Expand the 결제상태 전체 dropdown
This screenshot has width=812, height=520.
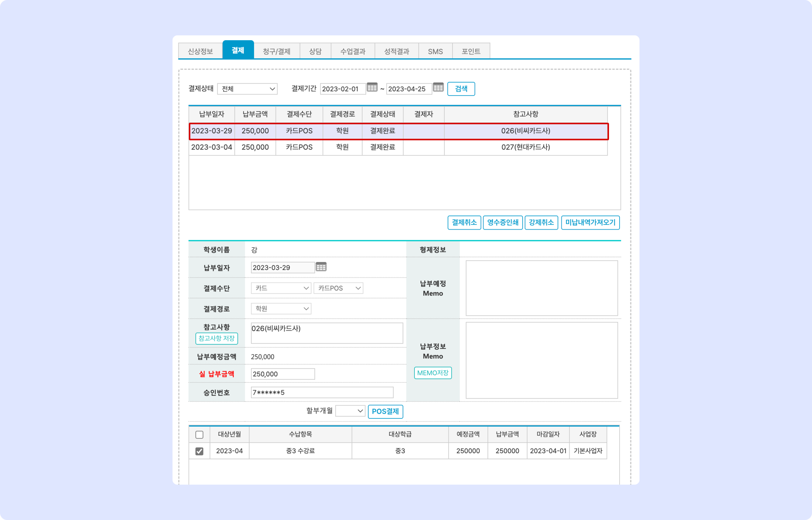247,89
